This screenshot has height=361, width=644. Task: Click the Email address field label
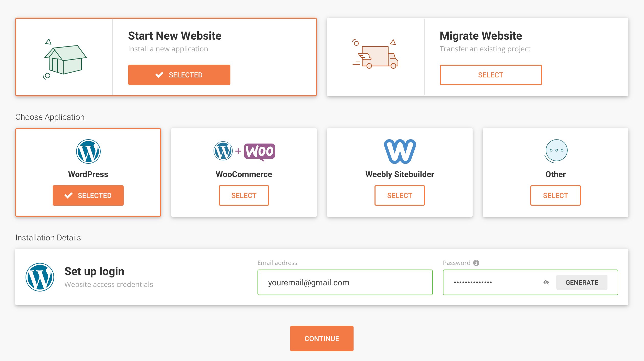[277, 263]
